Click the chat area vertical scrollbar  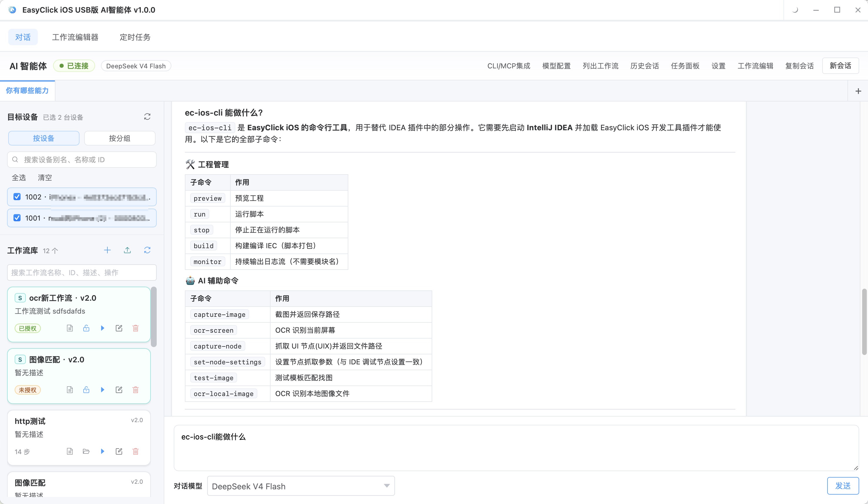(864, 322)
